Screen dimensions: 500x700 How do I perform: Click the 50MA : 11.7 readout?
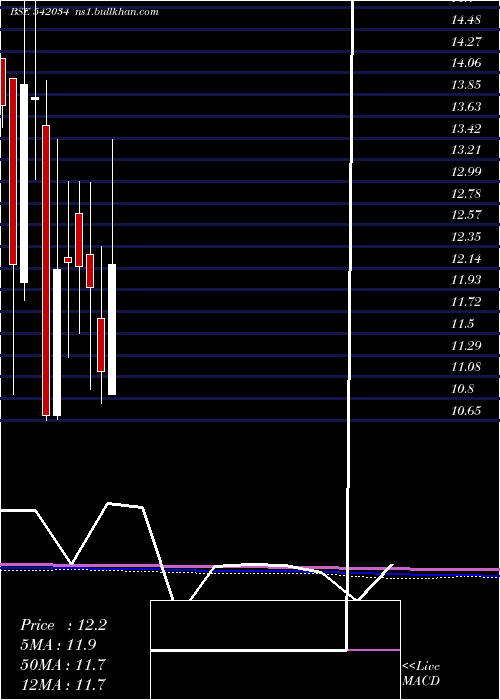62,665
